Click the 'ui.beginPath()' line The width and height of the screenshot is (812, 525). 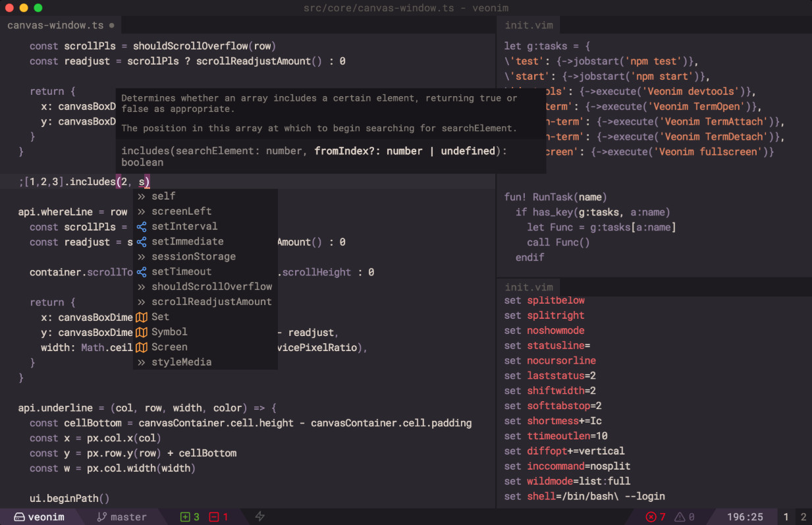click(x=70, y=499)
